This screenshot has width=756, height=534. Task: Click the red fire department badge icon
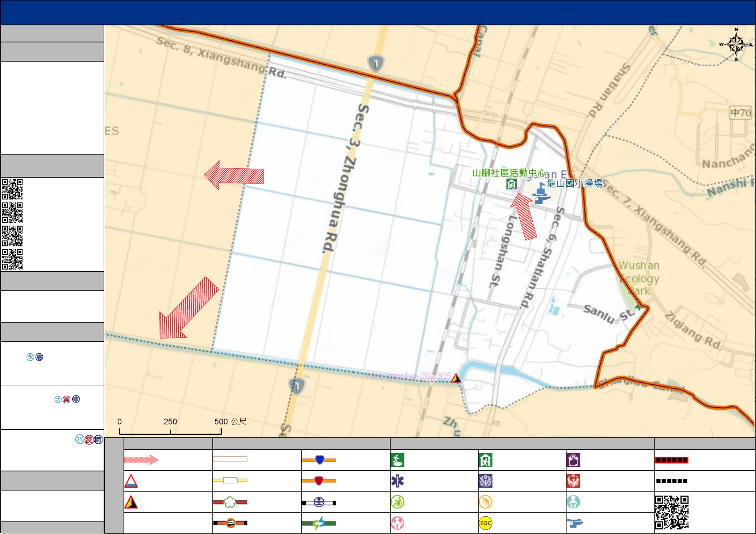point(573,481)
